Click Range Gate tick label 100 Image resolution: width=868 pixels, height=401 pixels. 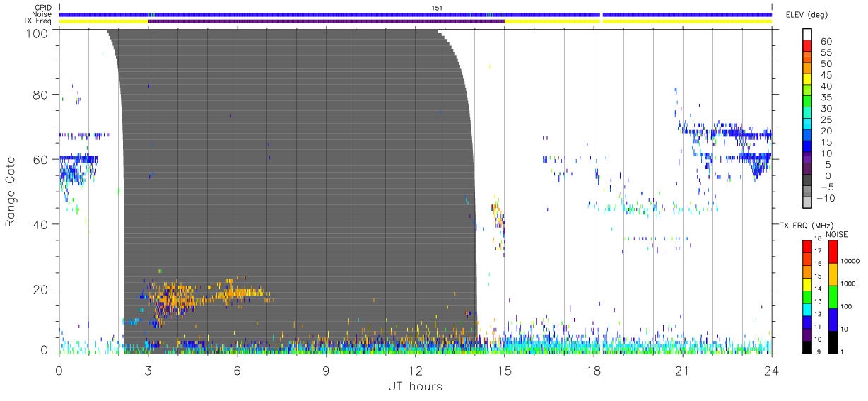[x=38, y=33]
